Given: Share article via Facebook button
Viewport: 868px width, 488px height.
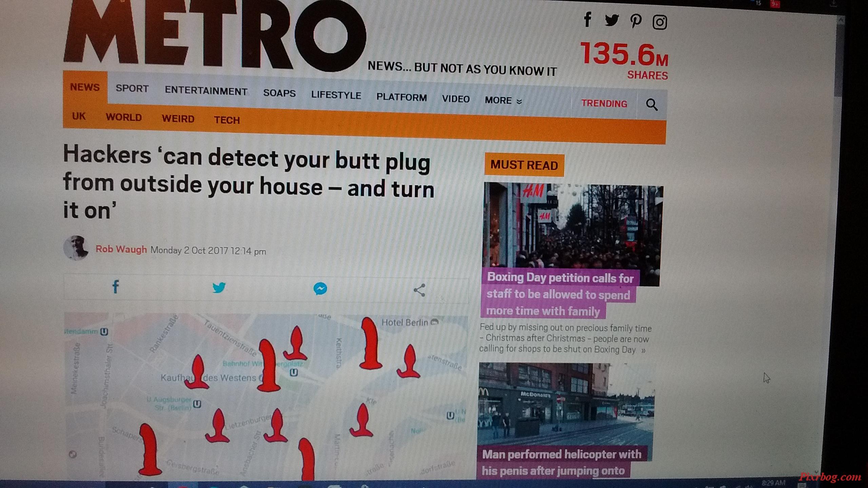Looking at the screenshot, I should tap(115, 287).
